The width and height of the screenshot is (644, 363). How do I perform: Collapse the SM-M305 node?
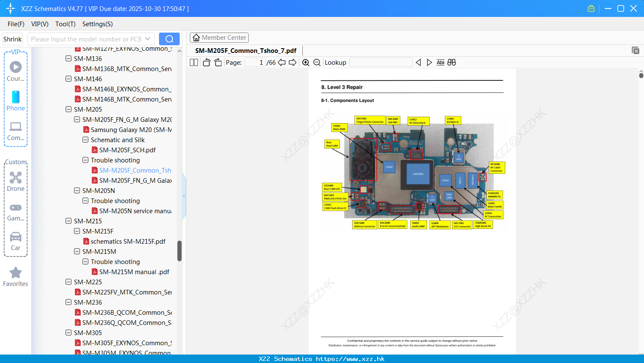pyautogui.click(x=69, y=333)
